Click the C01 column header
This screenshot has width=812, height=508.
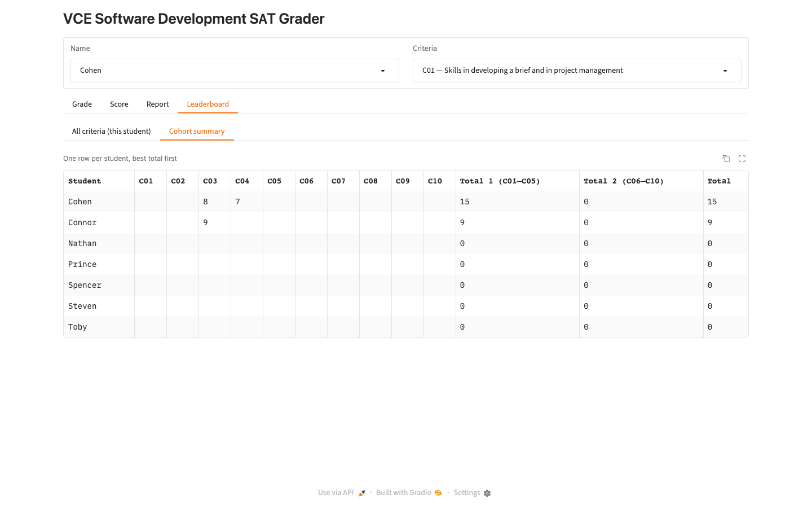tap(151, 181)
